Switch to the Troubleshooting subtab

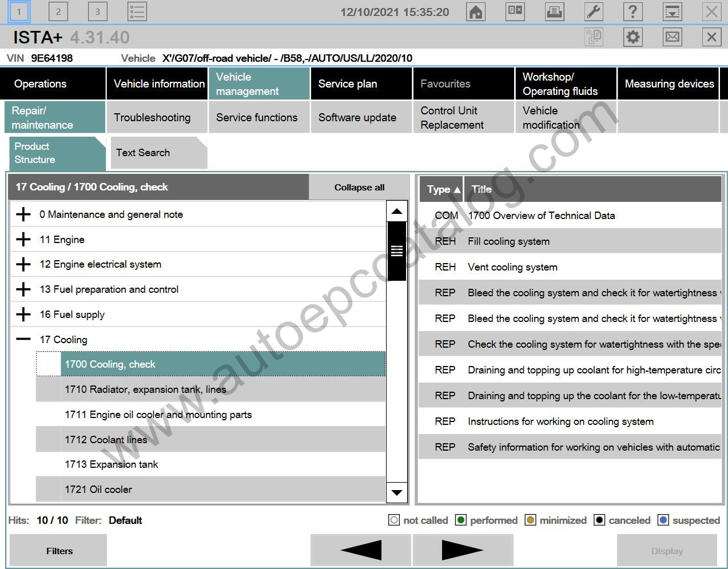(x=157, y=117)
